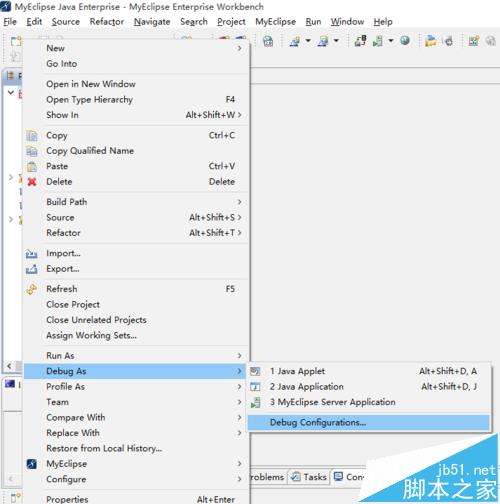
Task: Open the web browser globe icon
Action: (405, 41)
